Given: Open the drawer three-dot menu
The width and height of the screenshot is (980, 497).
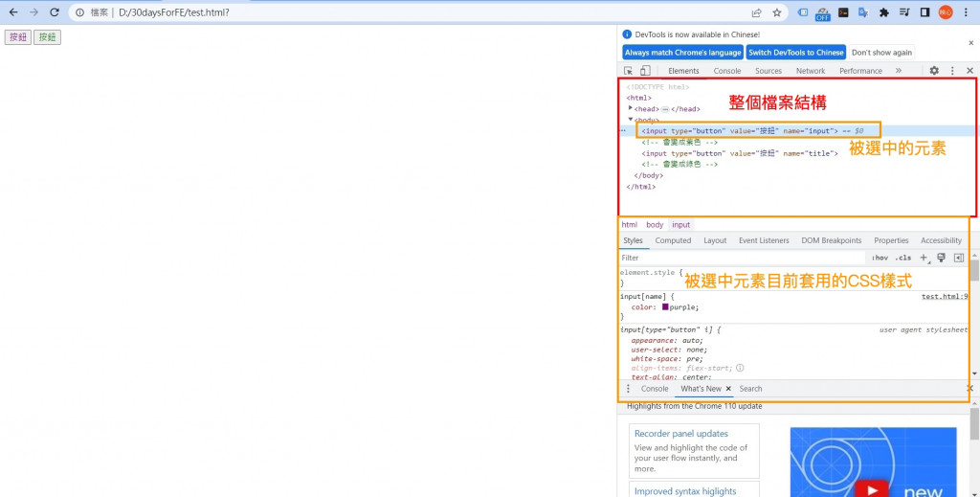Looking at the screenshot, I should (628, 389).
